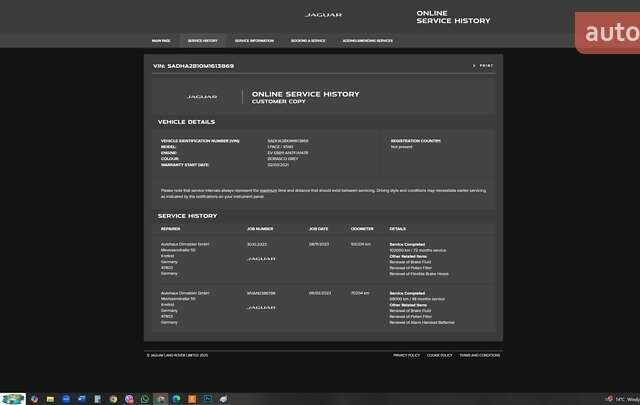Click the Warranty Start Date label
Image resolution: width=640 pixels, height=405 pixels.
point(185,165)
